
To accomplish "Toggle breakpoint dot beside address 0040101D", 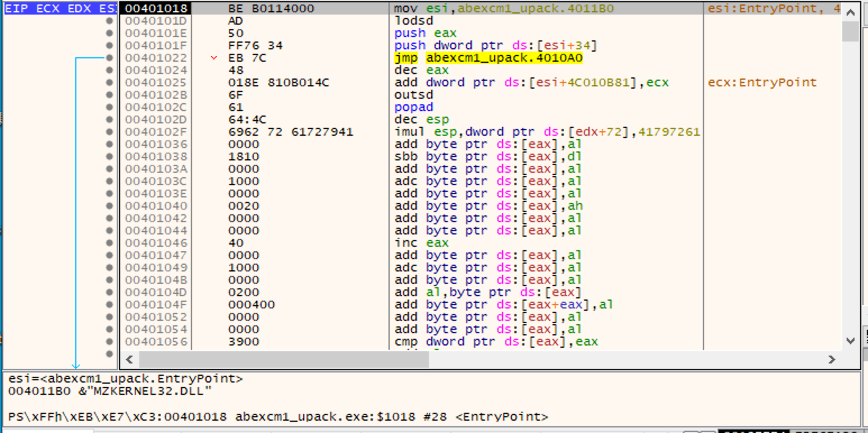I will (x=109, y=21).
